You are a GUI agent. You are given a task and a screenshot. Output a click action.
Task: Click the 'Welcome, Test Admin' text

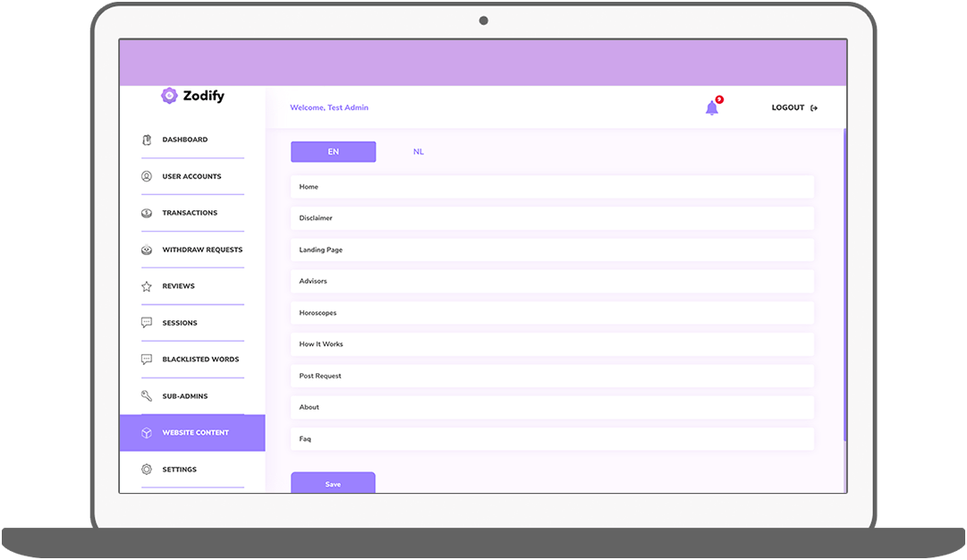click(329, 108)
